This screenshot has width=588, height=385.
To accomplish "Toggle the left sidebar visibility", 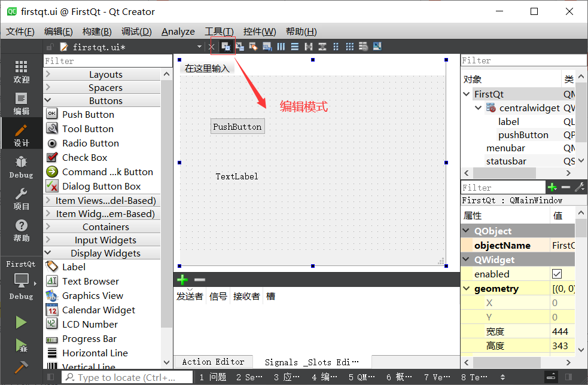I will (51, 377).
